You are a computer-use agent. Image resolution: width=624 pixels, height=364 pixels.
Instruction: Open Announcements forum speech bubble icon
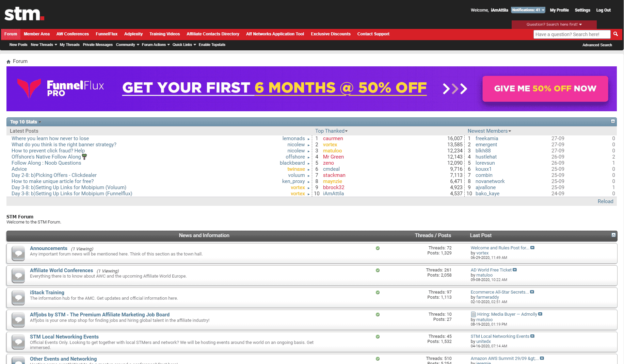(18, 253)
